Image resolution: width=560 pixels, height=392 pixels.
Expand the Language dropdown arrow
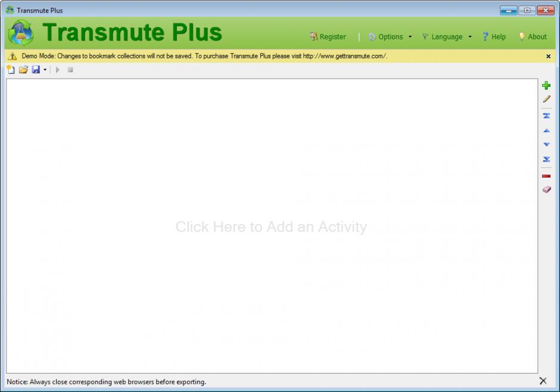(x=470, y=37)
